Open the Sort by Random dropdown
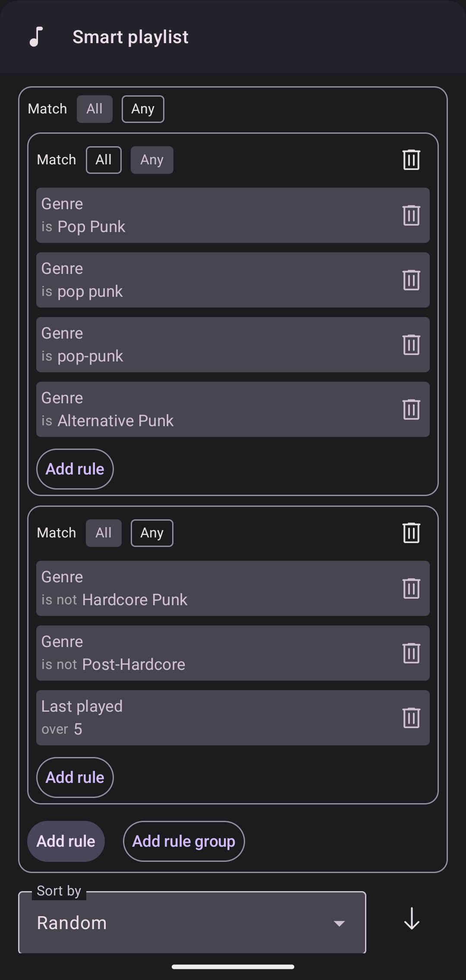 [x=192, y=923]
